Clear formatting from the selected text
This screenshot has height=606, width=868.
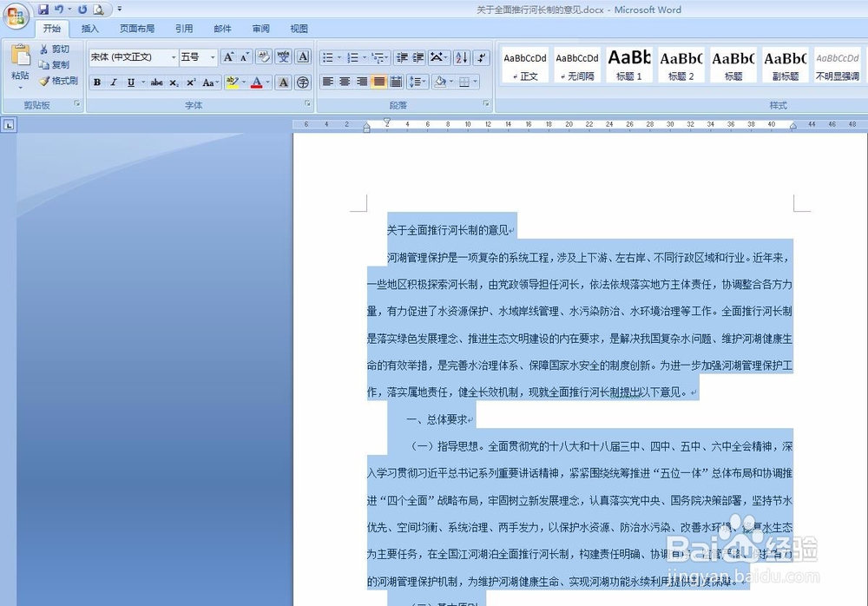[264, 56]
